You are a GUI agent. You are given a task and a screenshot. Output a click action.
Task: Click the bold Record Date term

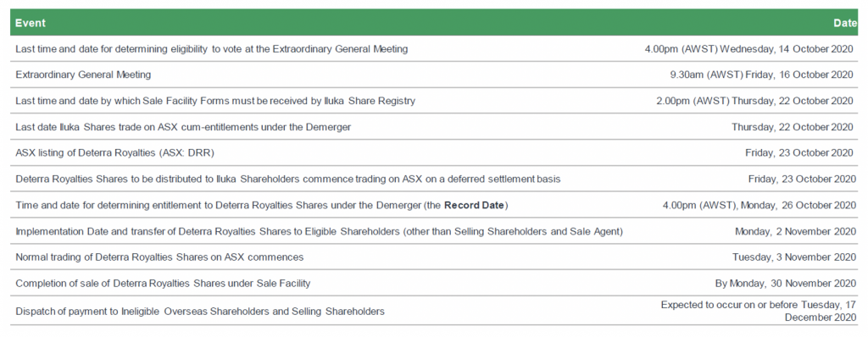[474, 205]
